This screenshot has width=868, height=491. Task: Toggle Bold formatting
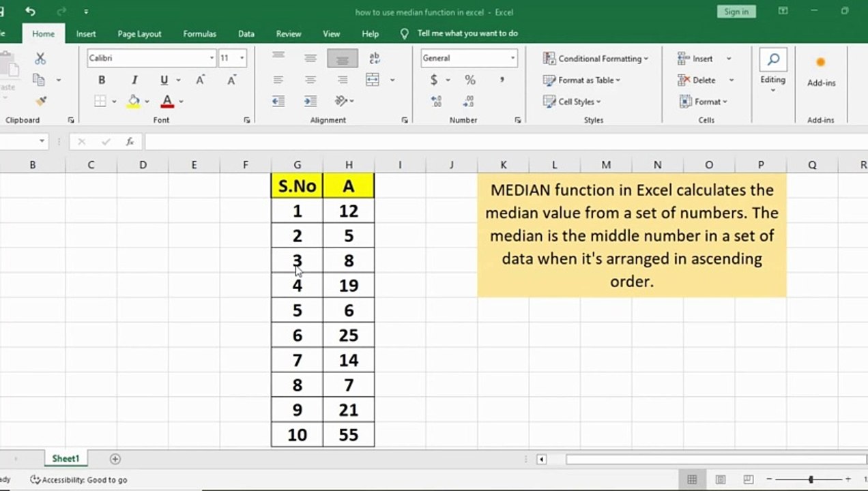coord(102,80)
